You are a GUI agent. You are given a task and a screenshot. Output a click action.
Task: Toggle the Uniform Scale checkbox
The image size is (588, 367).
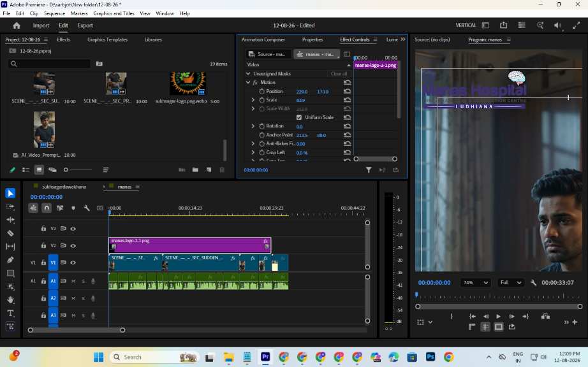[299, 117]
